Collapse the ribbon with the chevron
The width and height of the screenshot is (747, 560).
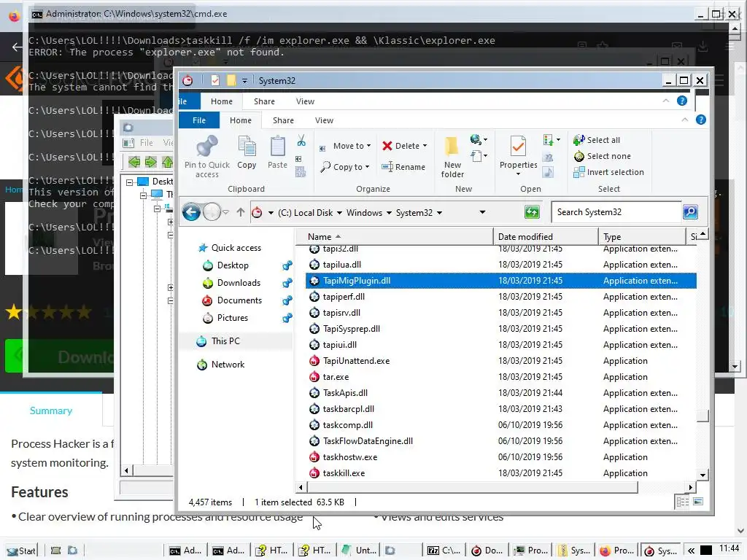point(684,120)
